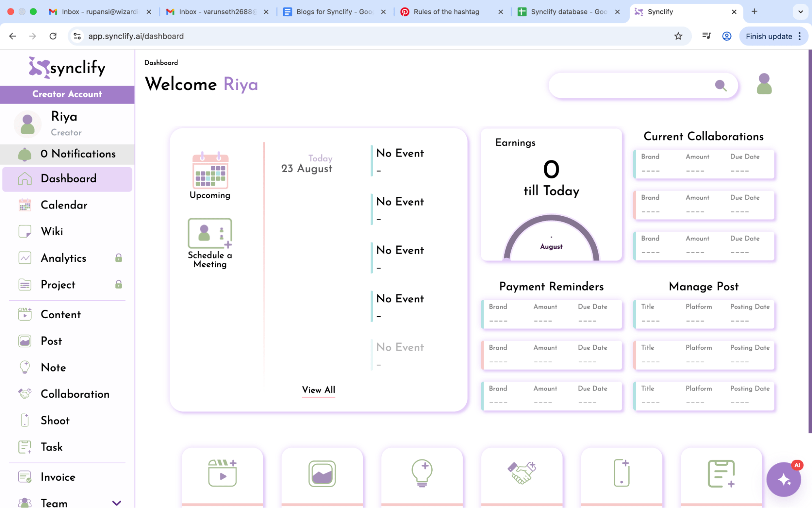Click the lock icon next to Analytics

pos(118,258)
